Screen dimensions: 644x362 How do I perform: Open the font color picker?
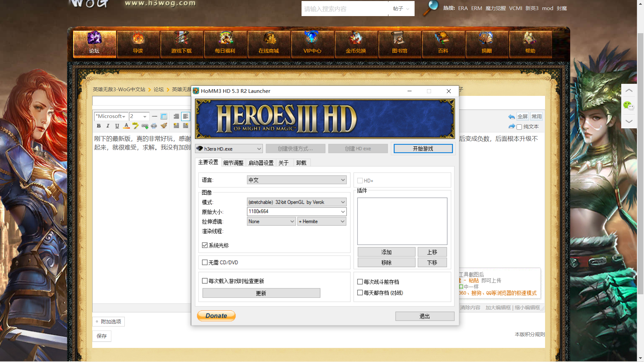pyautogui.click(x=126, y=126)
